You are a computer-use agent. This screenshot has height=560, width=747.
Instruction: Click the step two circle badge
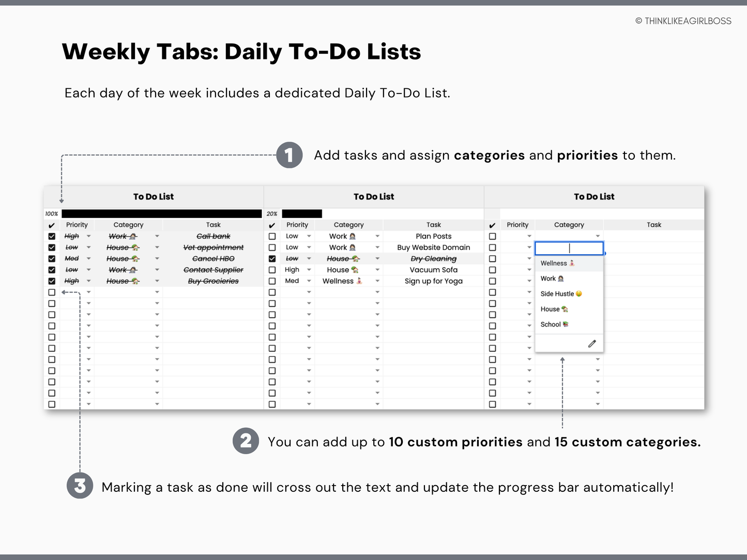246,441
